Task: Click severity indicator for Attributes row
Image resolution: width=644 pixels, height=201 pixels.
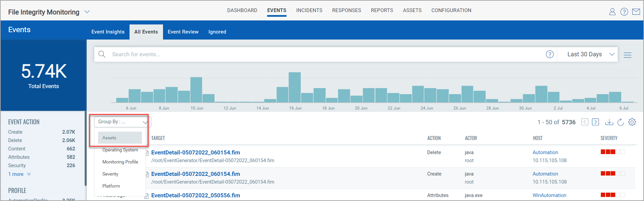Action: [x=613, y=195]
